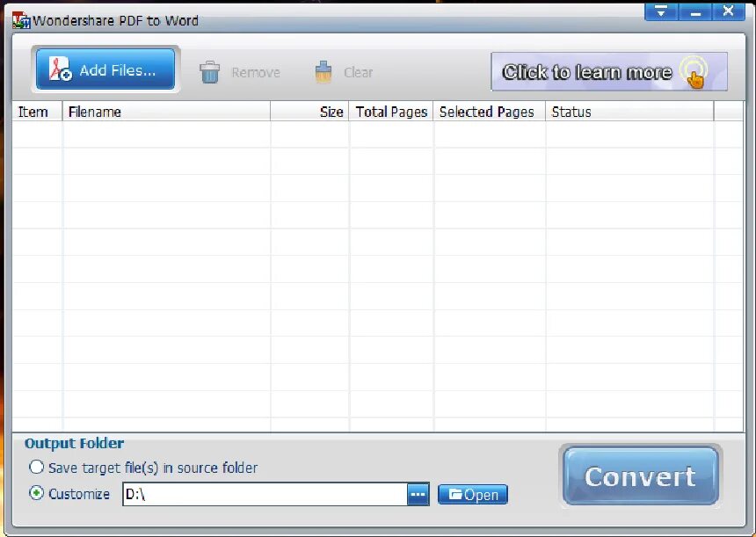The height and width of the screenshot is (537, 756).
Task: Minimize the Wondershare PDF to Word window
Action: [695, 11]
